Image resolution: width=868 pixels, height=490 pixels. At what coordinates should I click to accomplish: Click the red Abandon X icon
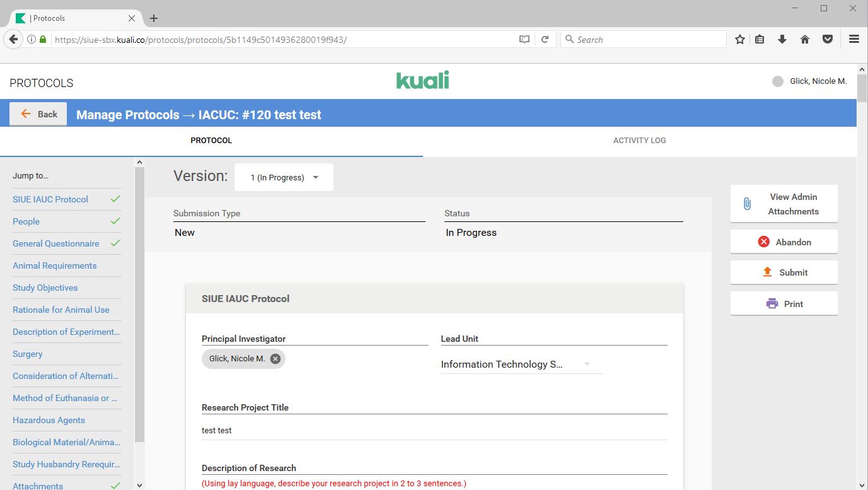[x=763, y=242]
